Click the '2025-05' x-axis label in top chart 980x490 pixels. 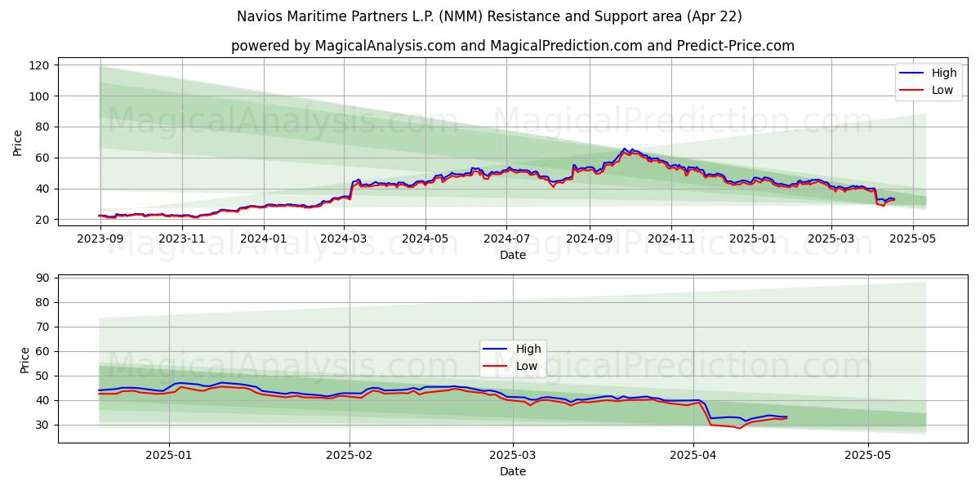(913, 238)
